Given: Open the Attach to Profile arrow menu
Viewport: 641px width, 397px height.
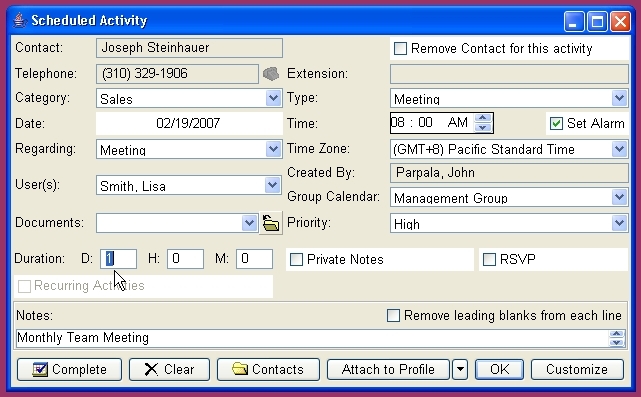Looking at the screenshot, I should click(460, 370).
